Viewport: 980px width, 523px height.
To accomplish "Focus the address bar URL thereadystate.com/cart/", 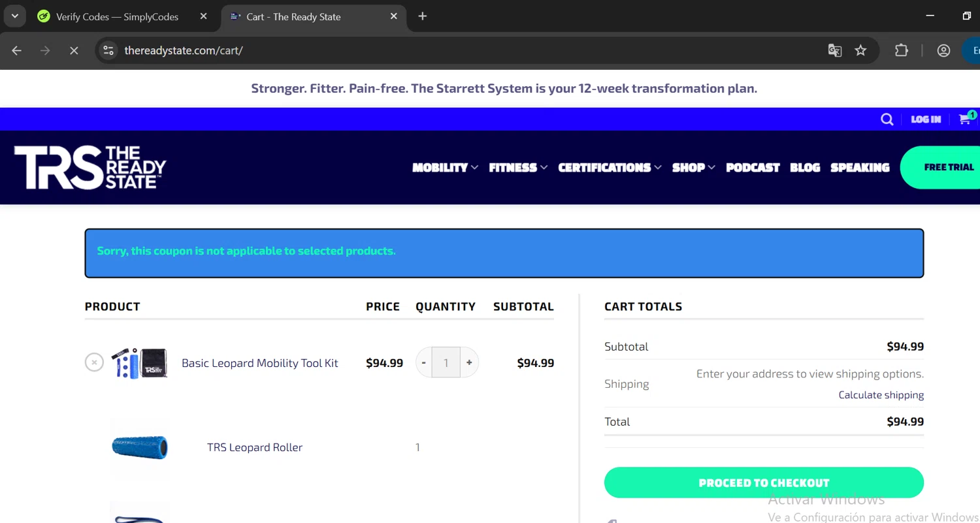I will [x=184, y=50].
